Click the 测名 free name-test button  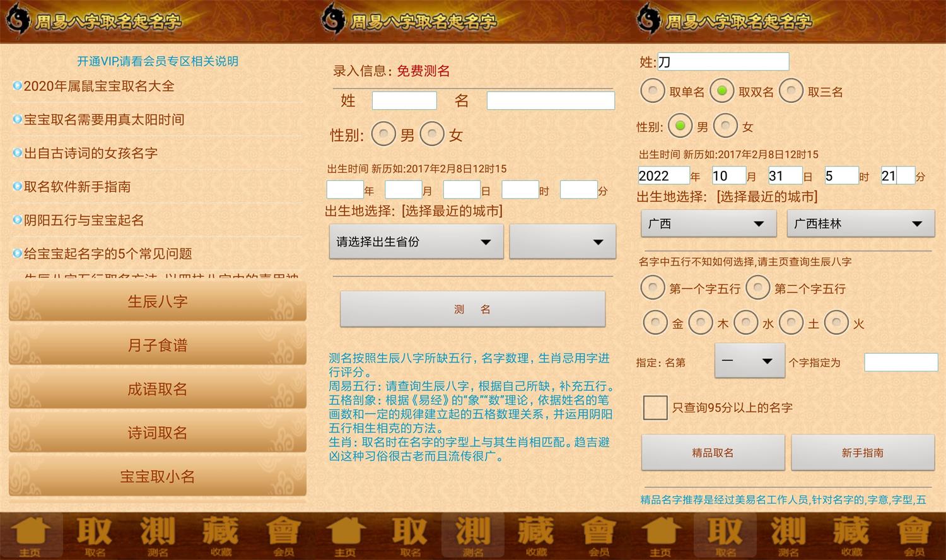coord(472,309)
